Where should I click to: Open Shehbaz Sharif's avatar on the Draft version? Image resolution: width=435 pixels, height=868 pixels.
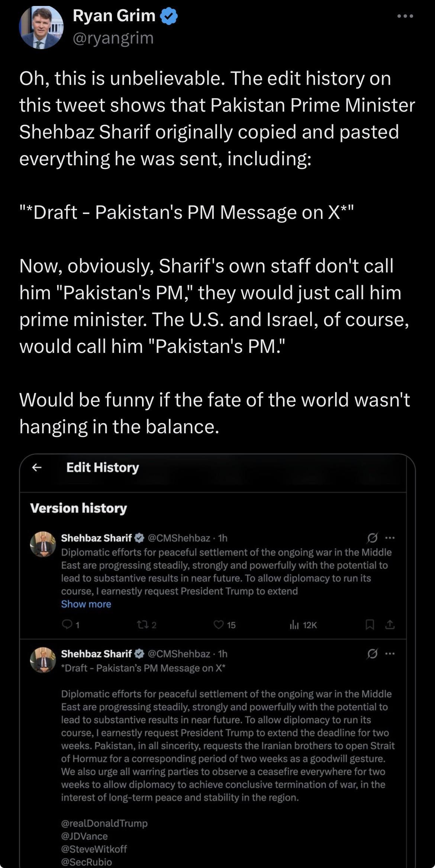tap(43, 660)
